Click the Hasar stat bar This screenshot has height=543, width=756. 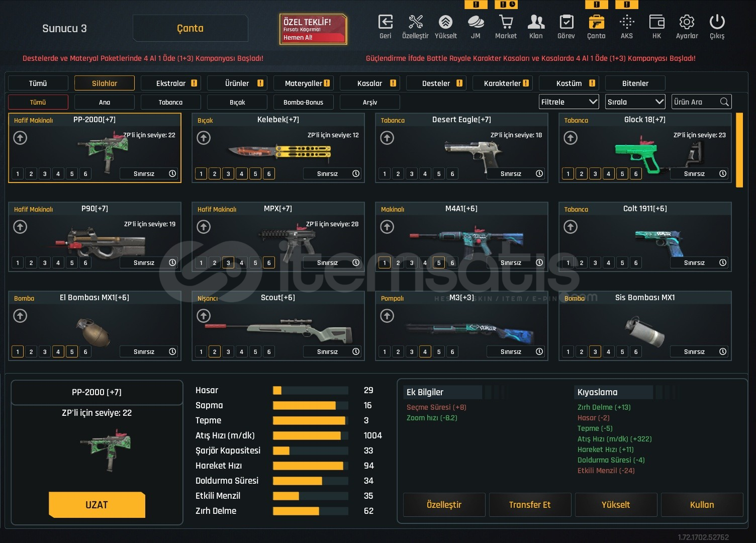point(311,390)
